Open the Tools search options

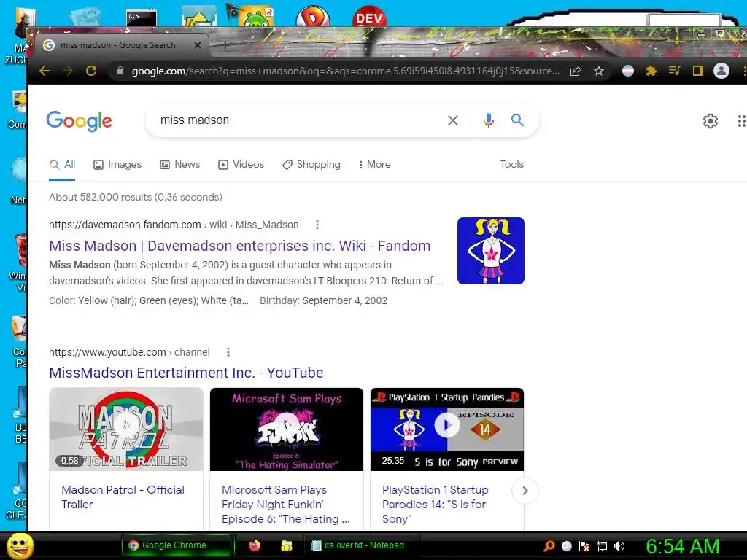[511, 164]
